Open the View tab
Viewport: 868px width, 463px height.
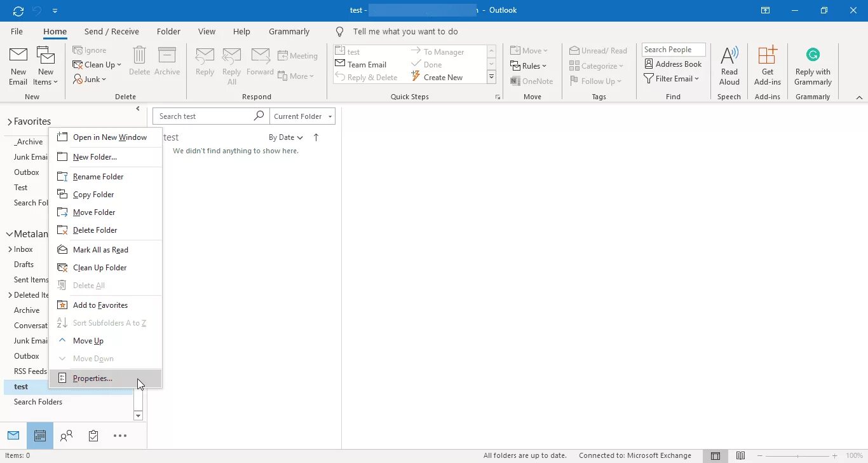(207, 31)
